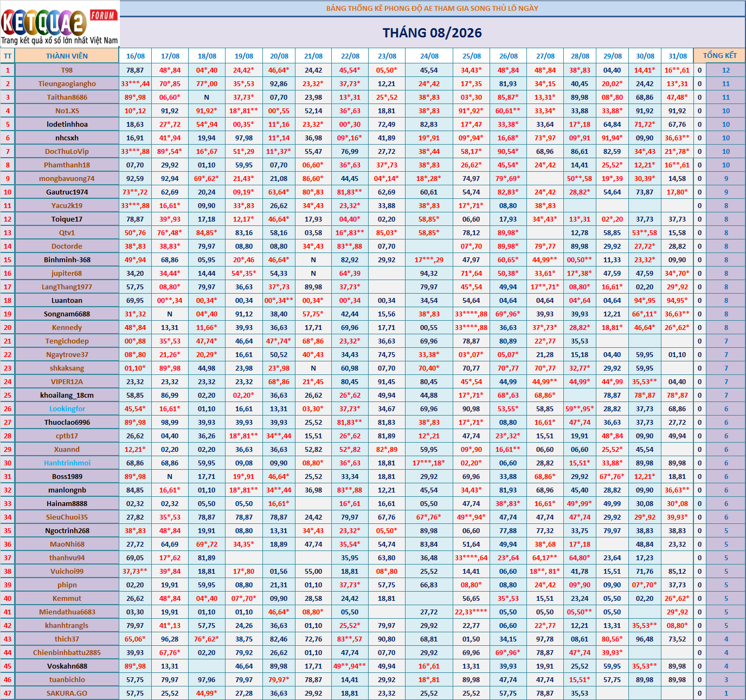This screenshot has width=746, height=700.
Task: Select member mongbavuong74
Action: (x=67, y=178)
